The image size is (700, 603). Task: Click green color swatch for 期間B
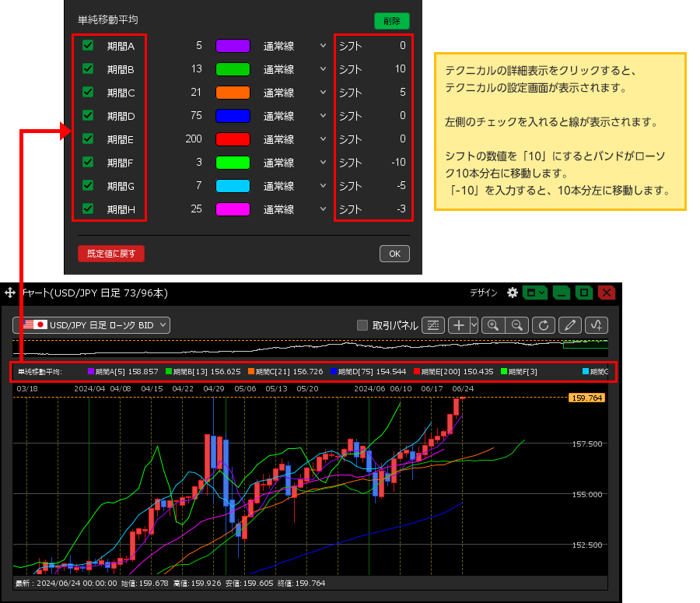233,69
